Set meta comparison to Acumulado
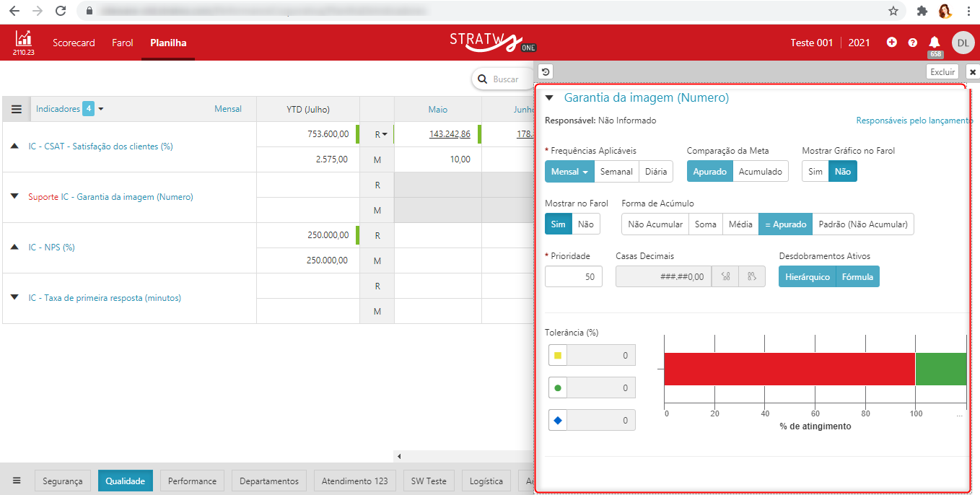Image resolution: width=980 pixels, height=495 pixels. [x=761, y=172]
